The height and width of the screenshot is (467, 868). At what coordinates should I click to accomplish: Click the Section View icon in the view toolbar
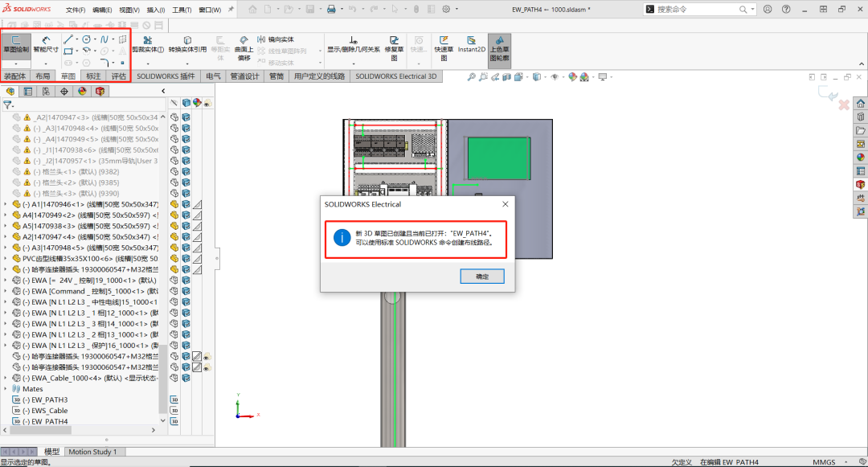[x=506, y=77]
